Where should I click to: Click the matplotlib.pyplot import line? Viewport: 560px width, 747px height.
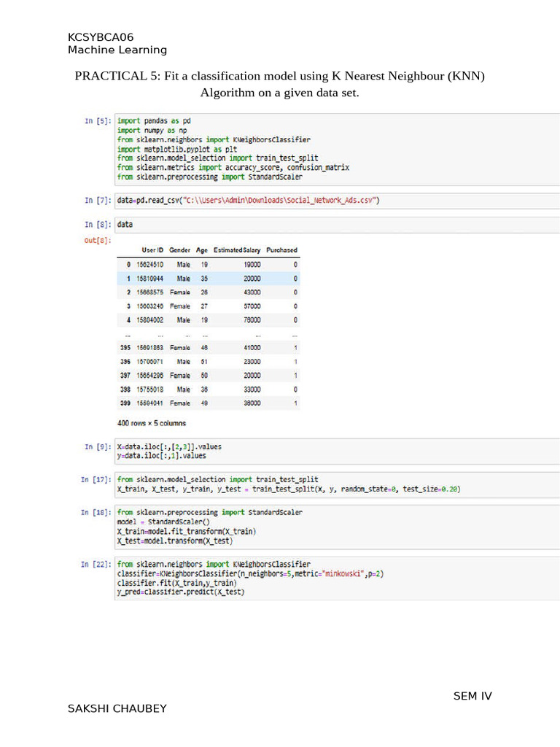click(177, 149)
